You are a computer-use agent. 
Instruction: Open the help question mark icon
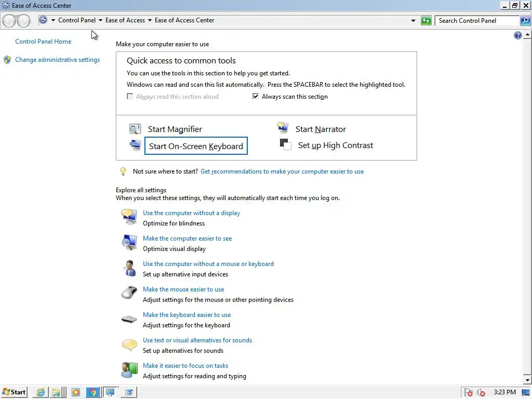518,35
